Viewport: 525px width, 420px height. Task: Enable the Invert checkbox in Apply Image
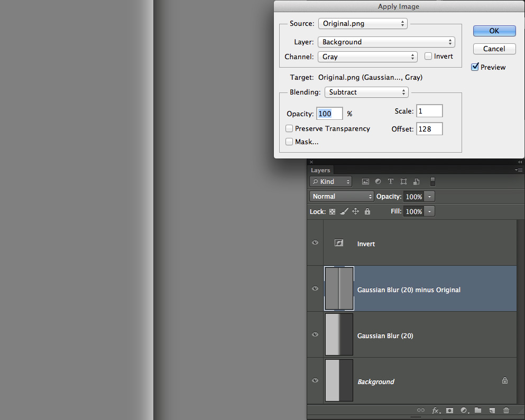(428, 56)
